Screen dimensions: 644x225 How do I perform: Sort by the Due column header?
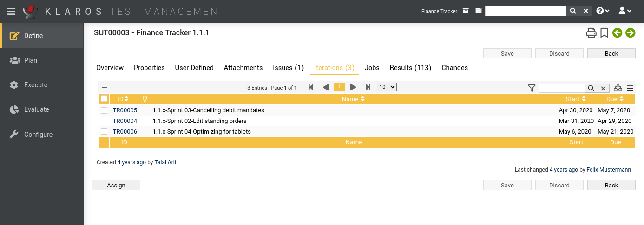point(615,99)
